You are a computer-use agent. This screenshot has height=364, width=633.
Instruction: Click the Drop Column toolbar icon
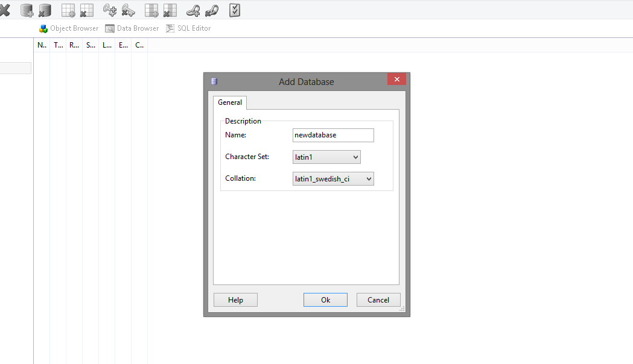click(170, 10)
